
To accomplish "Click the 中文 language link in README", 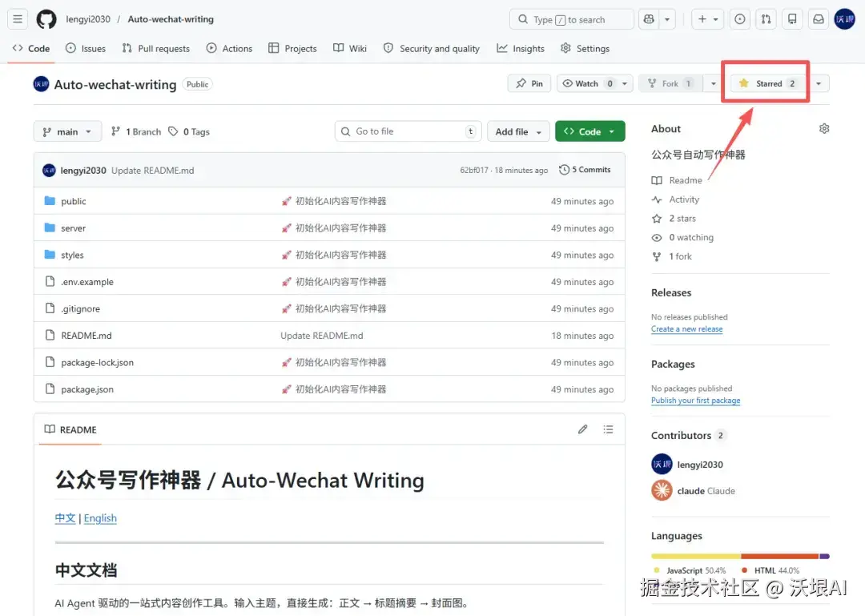I will [x=65, y=518].
